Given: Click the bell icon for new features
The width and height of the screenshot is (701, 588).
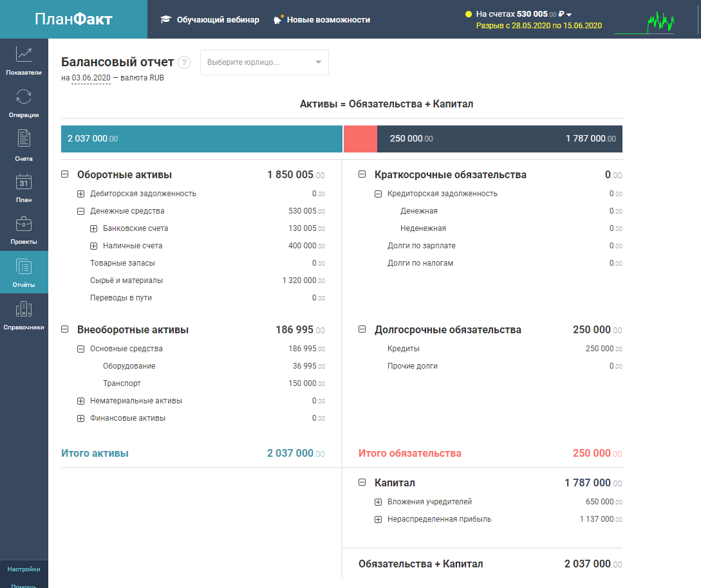Looking at the screenshot, I should click(x=278, y=20).
